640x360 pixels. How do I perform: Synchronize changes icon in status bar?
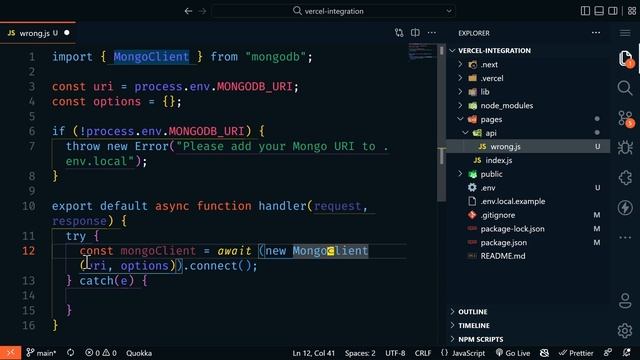click(x=71, y=353)
